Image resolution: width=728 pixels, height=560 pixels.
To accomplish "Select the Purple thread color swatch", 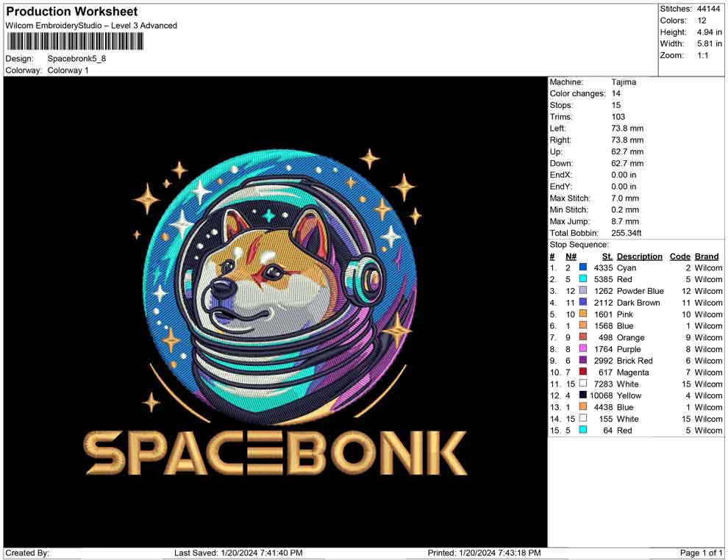I will coord(583,349).
